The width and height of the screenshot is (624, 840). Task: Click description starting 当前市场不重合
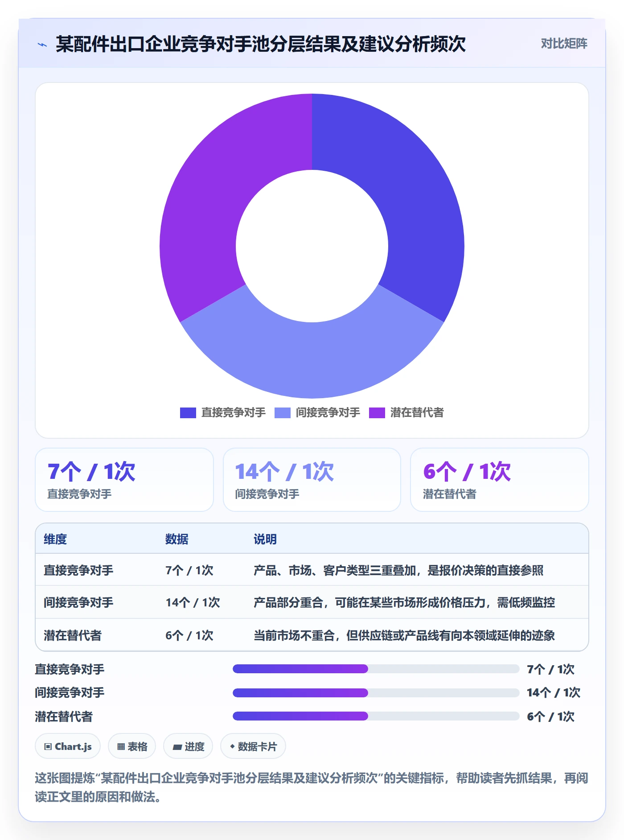click(404, 635)
